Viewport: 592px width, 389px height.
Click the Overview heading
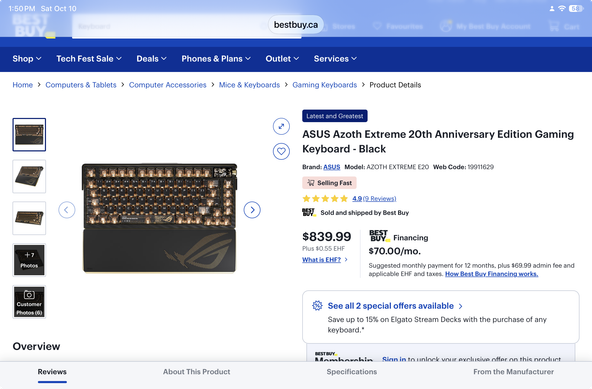click(36, 346)
